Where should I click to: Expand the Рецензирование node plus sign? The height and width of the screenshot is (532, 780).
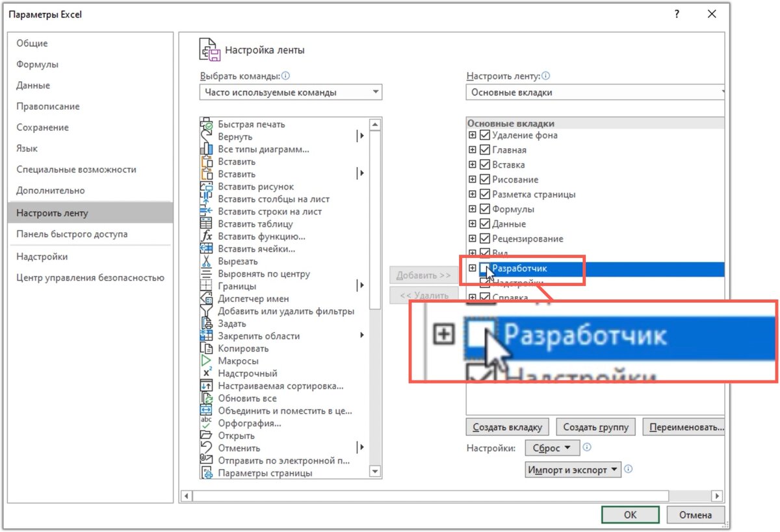click(473, 239)
